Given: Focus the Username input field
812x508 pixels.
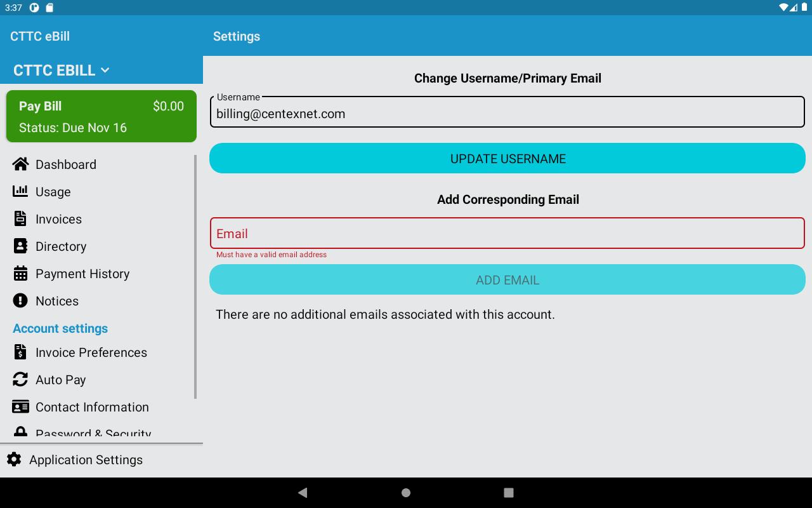Looking at the screenshot, I should click(507, 112).
